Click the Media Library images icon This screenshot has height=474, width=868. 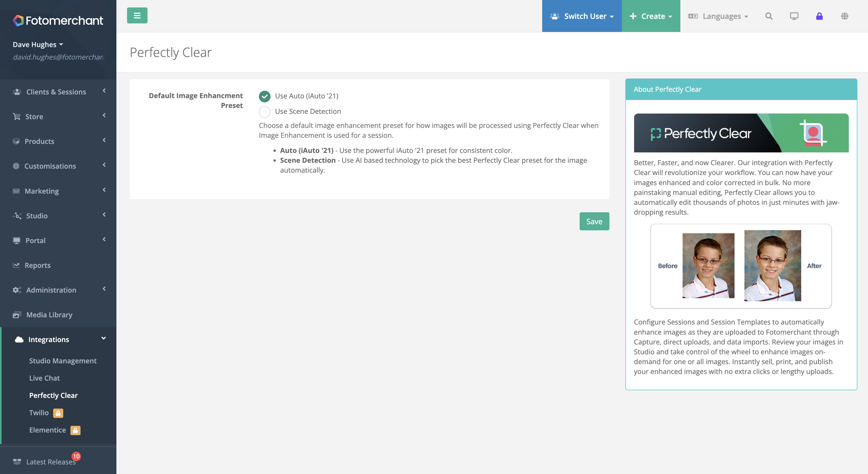[x=17, y=315]
